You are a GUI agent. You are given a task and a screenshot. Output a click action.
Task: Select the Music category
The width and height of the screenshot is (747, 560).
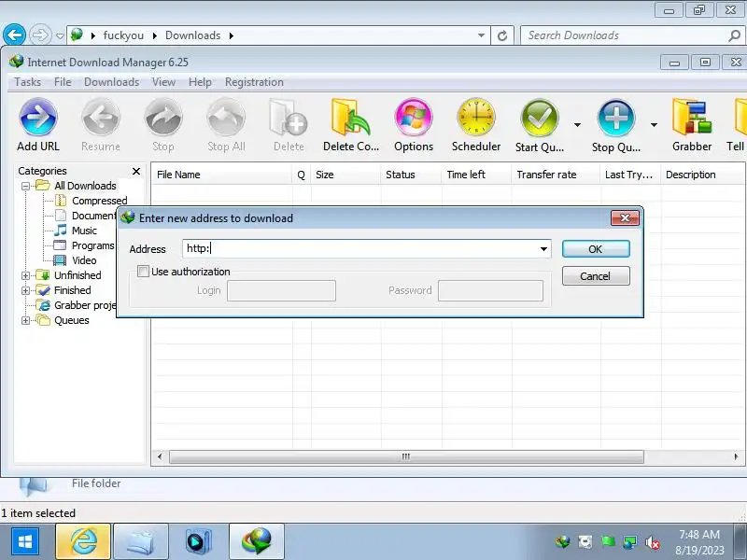[84, 231]
